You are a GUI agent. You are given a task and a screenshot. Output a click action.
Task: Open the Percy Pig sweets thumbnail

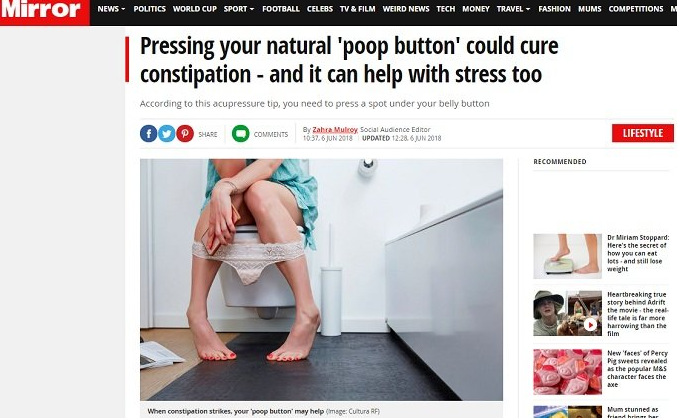567,372
